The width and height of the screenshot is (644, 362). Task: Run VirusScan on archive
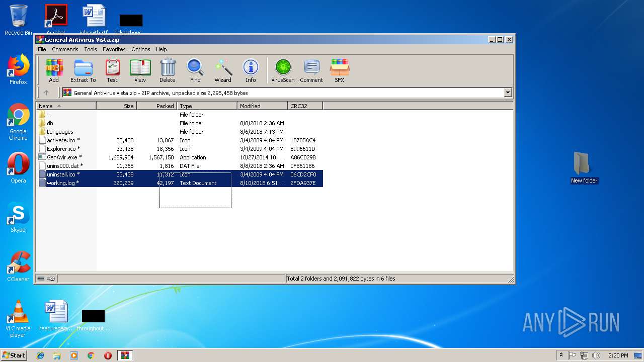point(283,70)
